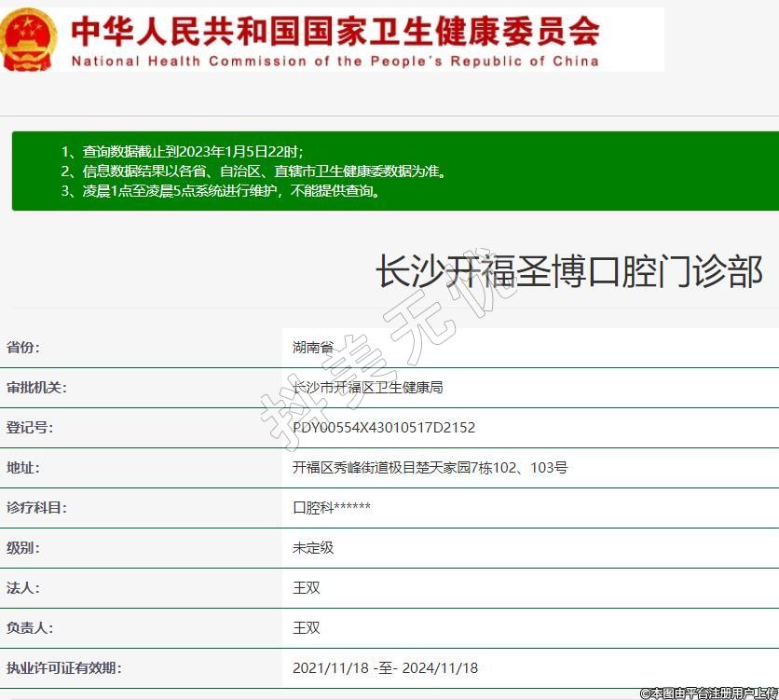The image size is (779, 700).
Task: Select the second notice line about provincial data
Action: click(x=253, y=171)
